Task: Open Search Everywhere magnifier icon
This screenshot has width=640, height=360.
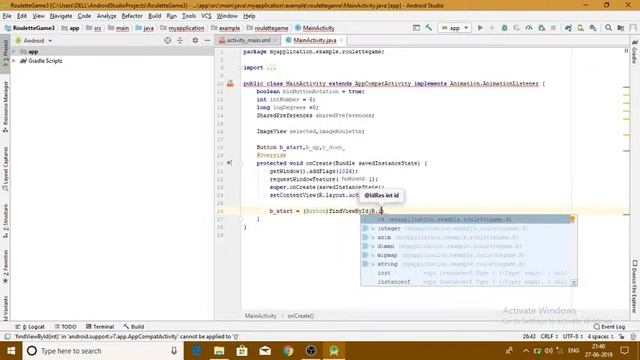Action: coord(608,28)
